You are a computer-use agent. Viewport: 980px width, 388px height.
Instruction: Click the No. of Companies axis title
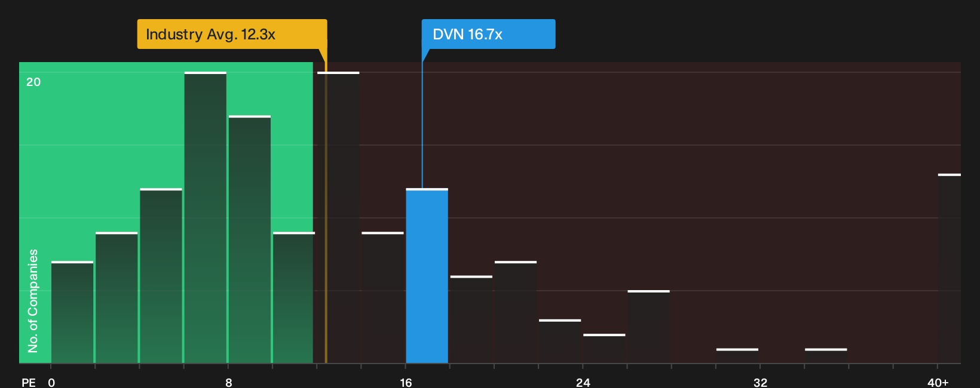(x=33, y=300)
